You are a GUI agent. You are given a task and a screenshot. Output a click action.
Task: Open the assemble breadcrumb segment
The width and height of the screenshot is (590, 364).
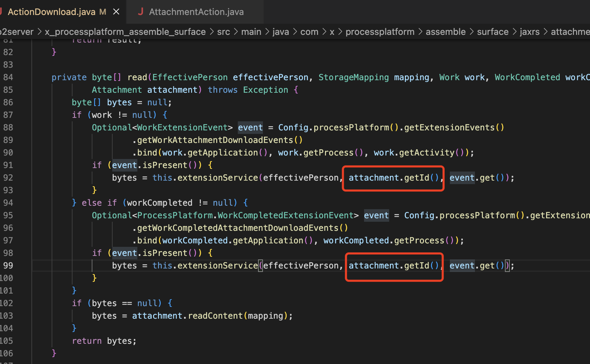point(446,32)
